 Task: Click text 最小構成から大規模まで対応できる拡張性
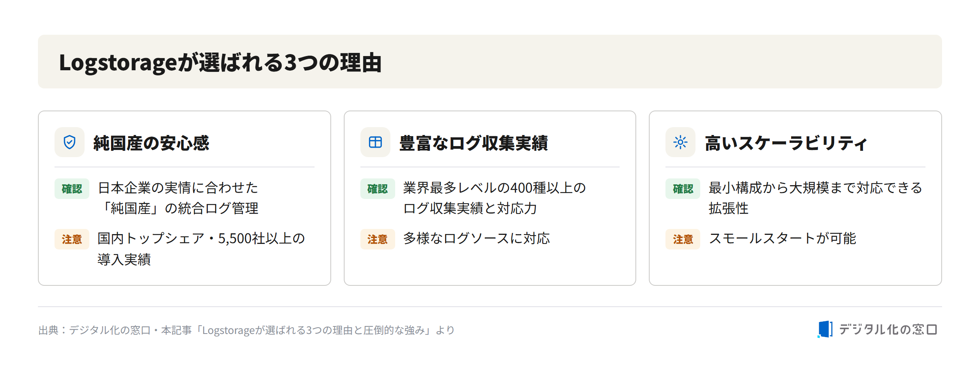[x=816, y=198]
